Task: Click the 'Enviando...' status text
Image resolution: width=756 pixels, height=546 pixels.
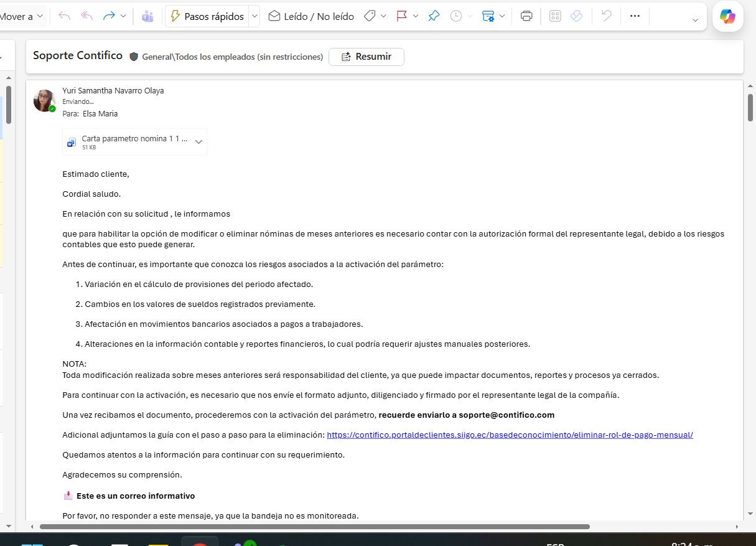Action: 78,101
